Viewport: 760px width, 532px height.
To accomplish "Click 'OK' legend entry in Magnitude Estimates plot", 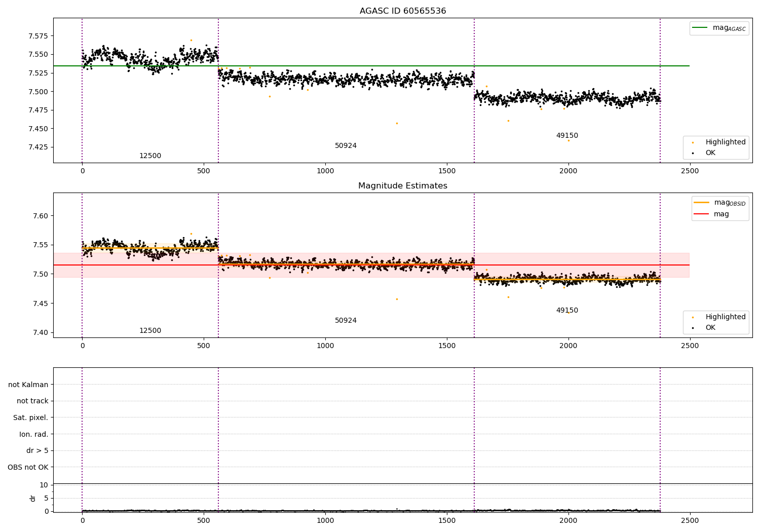I will tap(704, 327).
